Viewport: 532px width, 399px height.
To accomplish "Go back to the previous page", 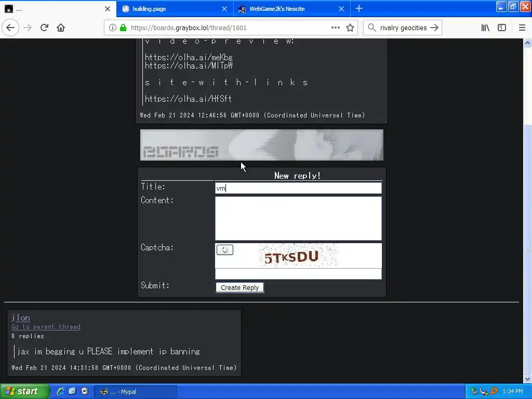I will pos(10,28).
